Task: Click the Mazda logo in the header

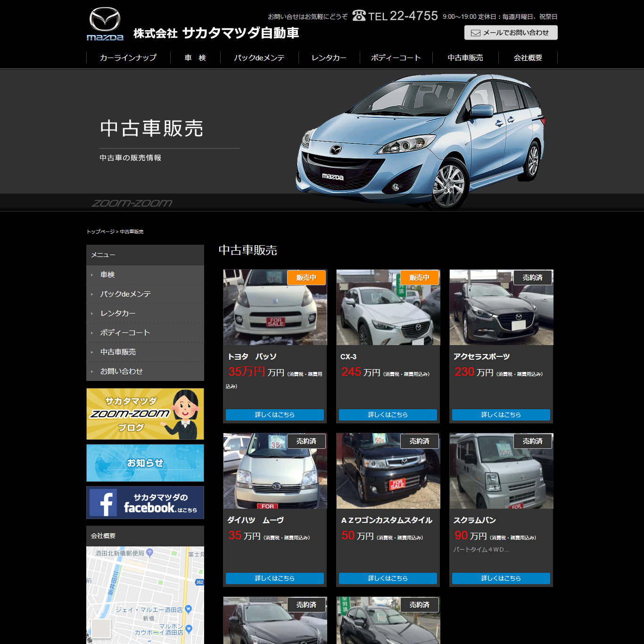Action: coord(105,24)
